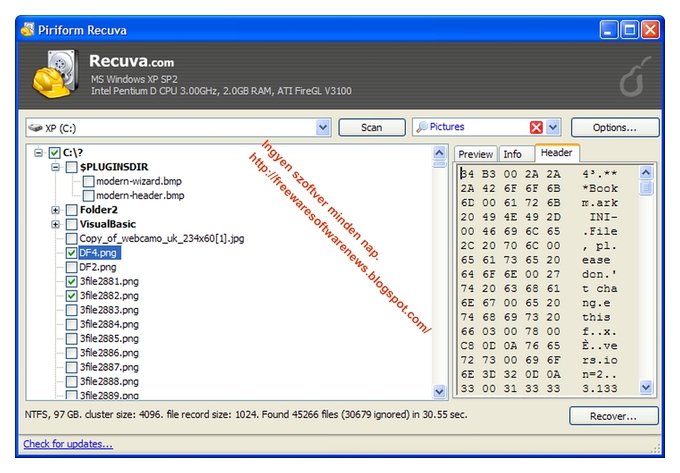
Task: Click the XP (C:) drive icon
Action: click(x=35, y=128)
